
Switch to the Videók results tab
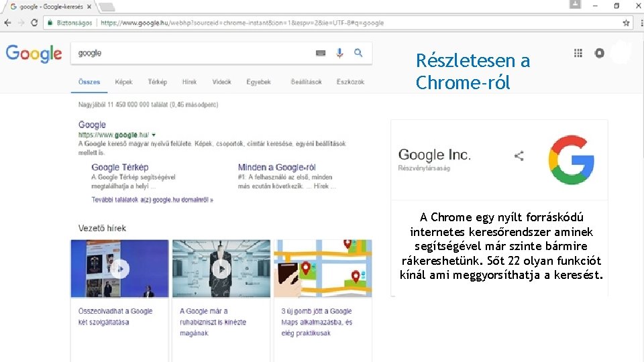221,82
